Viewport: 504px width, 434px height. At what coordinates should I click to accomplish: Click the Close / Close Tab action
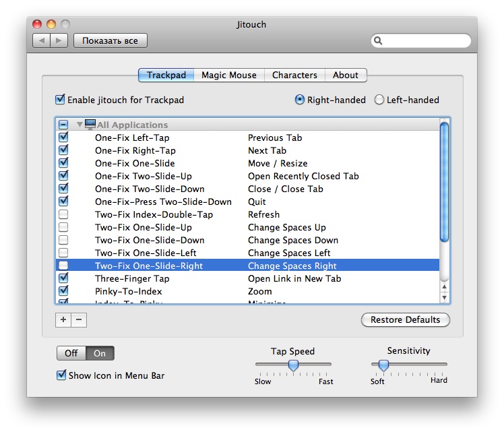tap(286, 189)
